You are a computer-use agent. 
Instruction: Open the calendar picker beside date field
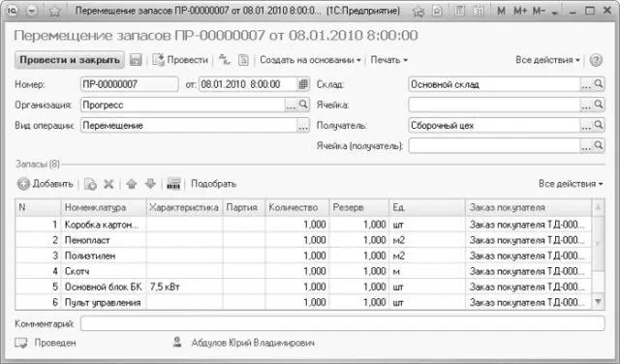pos(303,84)
